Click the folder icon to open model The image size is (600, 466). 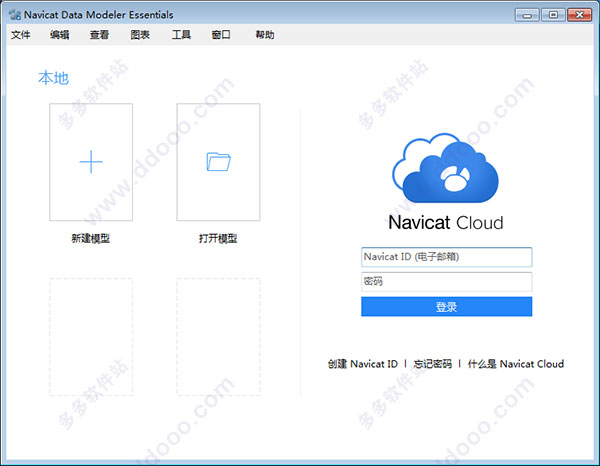[x=218, y=162]
